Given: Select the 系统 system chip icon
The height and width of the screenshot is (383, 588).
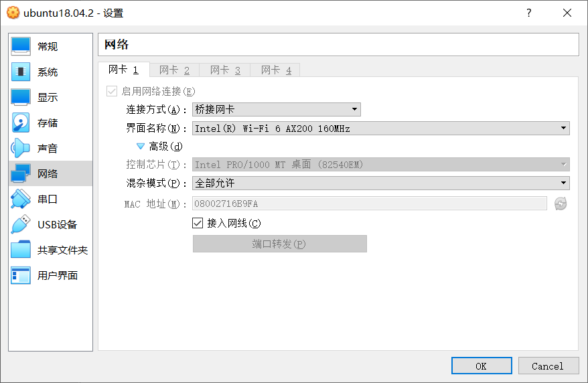Looking at the screenshot, I should (x=21, y=72).
